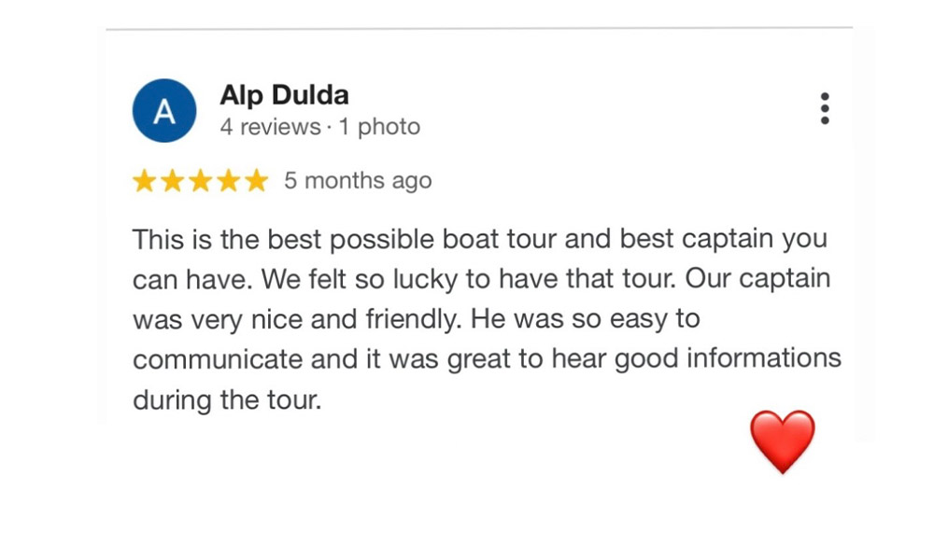Click the word 'informations' in the review
This screenshot has width=934, height=560.
(x=766, y=359)
